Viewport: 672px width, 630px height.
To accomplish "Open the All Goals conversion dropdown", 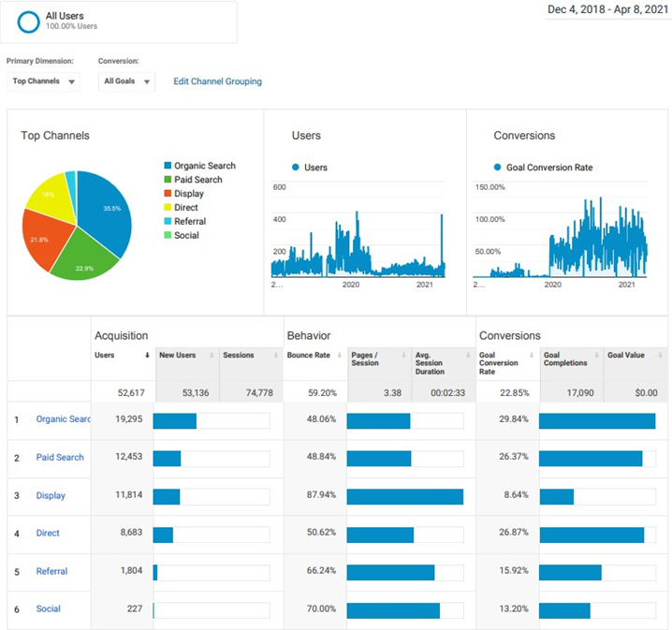I will pyautogui.click(x=126, y=81).
